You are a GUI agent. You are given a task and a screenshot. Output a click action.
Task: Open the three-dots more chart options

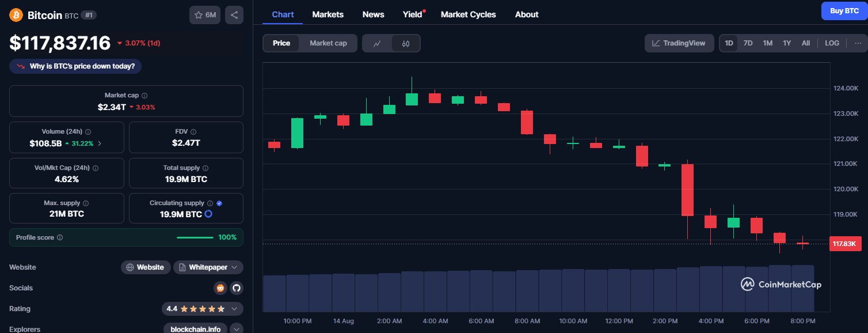coord(858,43)
